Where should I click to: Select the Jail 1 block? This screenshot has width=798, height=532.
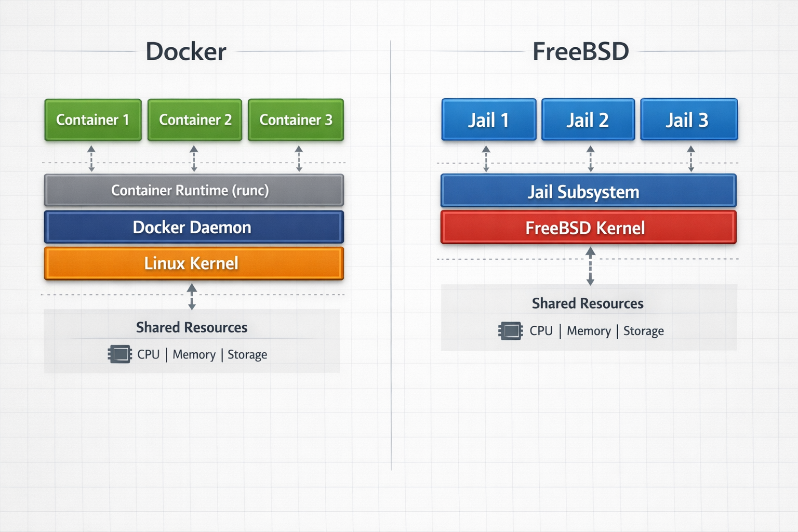[x=488, y=120]
